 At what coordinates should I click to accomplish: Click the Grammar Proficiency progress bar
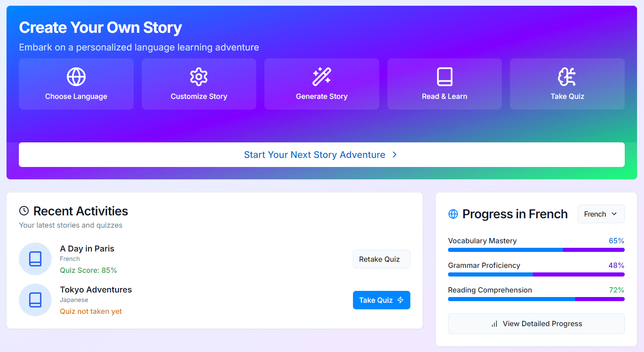(536, 274)
